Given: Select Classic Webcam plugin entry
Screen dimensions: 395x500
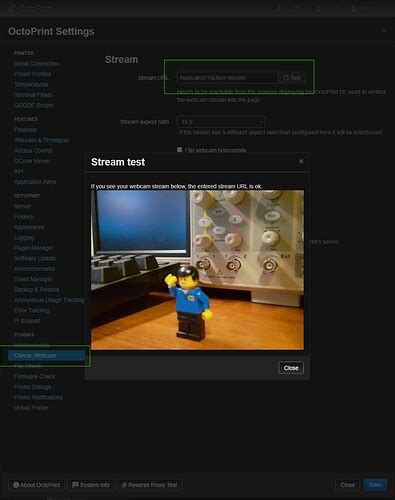Looking at the screenshot, I should 46,356.
